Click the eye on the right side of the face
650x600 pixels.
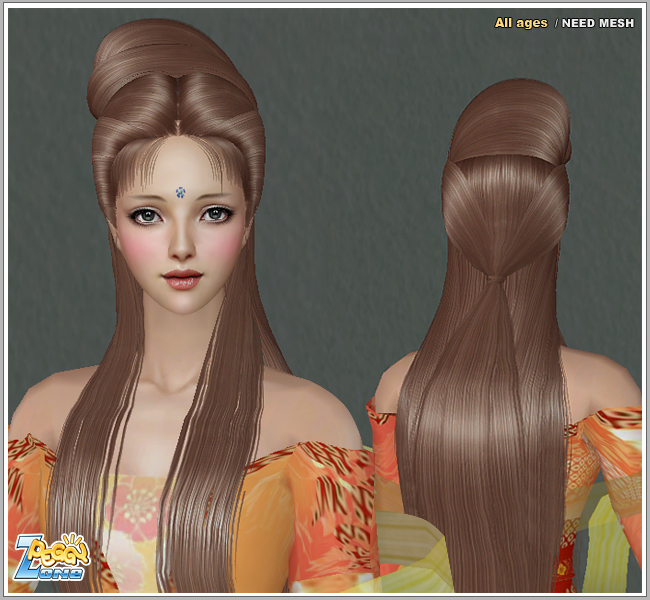[x=214, y=214]
